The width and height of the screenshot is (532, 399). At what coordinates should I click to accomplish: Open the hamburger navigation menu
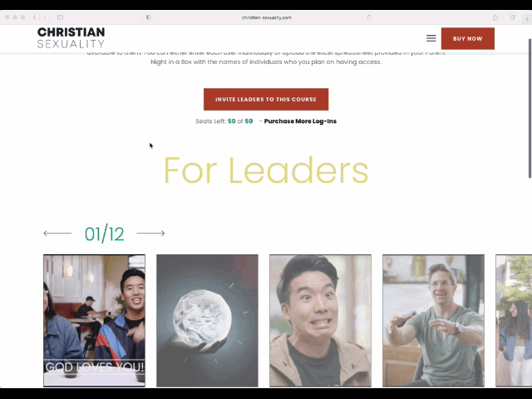431,38
